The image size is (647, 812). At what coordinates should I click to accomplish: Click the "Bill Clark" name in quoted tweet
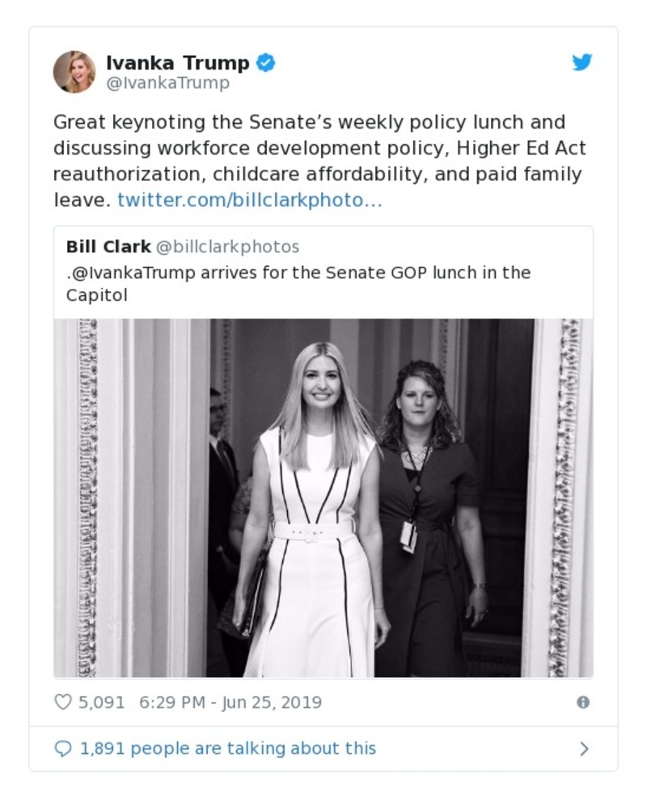(108, 247)
